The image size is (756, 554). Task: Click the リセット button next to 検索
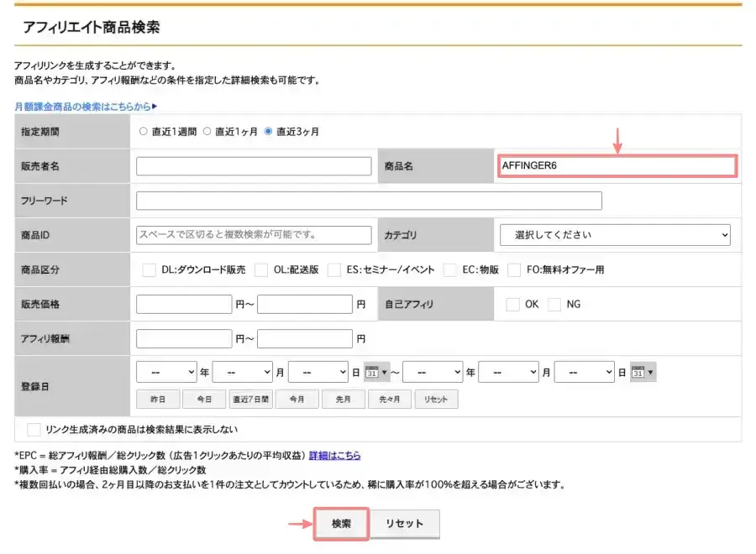coord(404,522)
